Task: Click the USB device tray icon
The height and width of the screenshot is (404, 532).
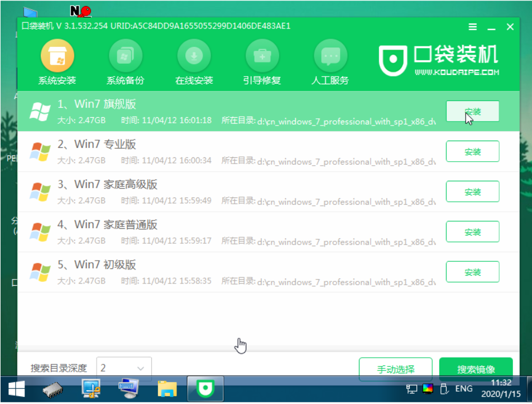Action: pos(444,389)
